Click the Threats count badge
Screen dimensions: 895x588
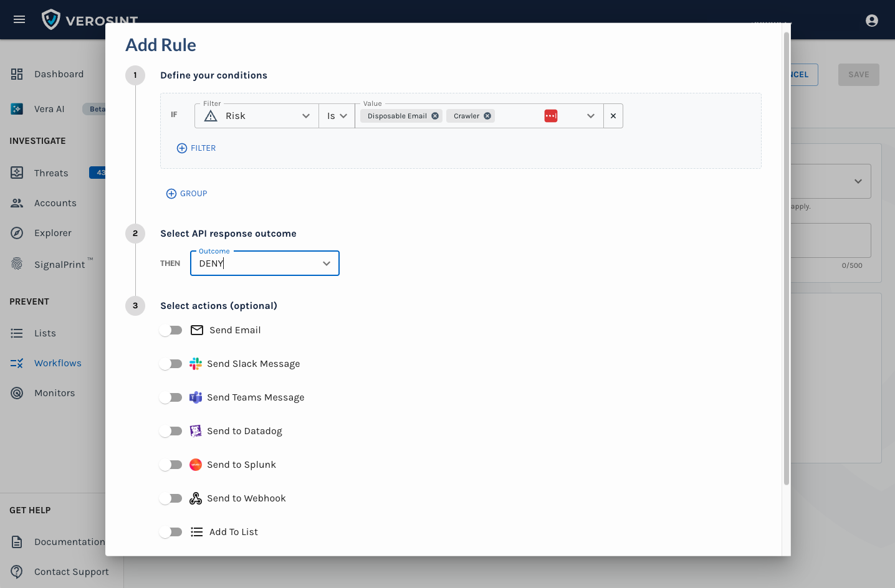pyautogui.click(x=98, y=173)
